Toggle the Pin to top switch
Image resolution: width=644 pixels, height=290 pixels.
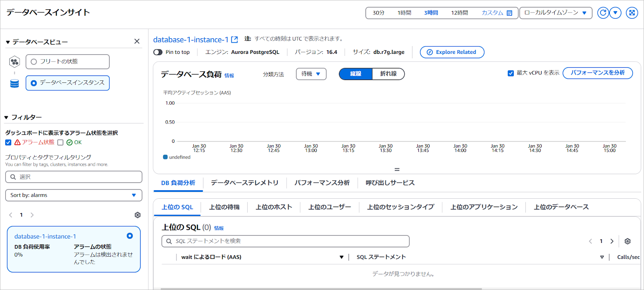pyautogui.click(x=158, y=52)
